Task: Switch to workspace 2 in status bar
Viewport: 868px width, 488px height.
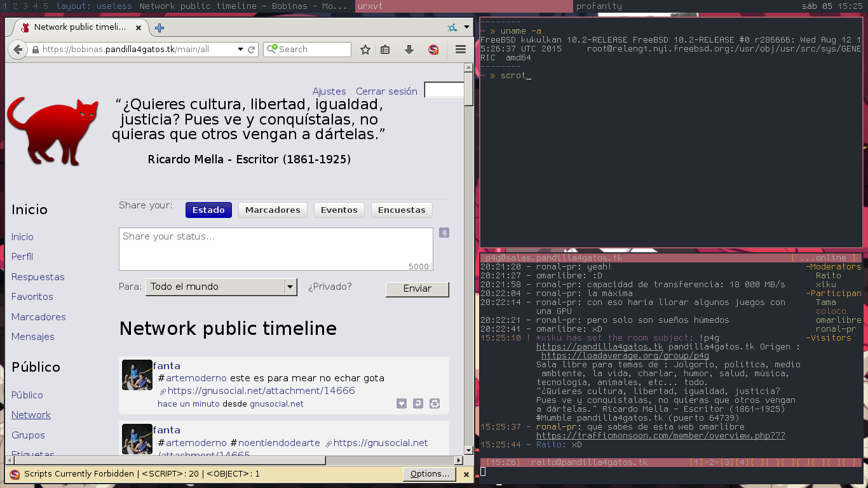Action: pos(15,6)
